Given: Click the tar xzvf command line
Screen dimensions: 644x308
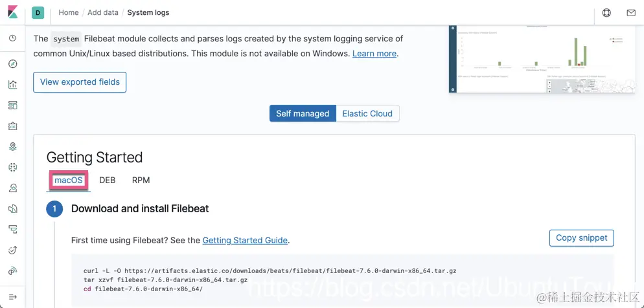Looking at the screenshot, I should coord(165,280).
